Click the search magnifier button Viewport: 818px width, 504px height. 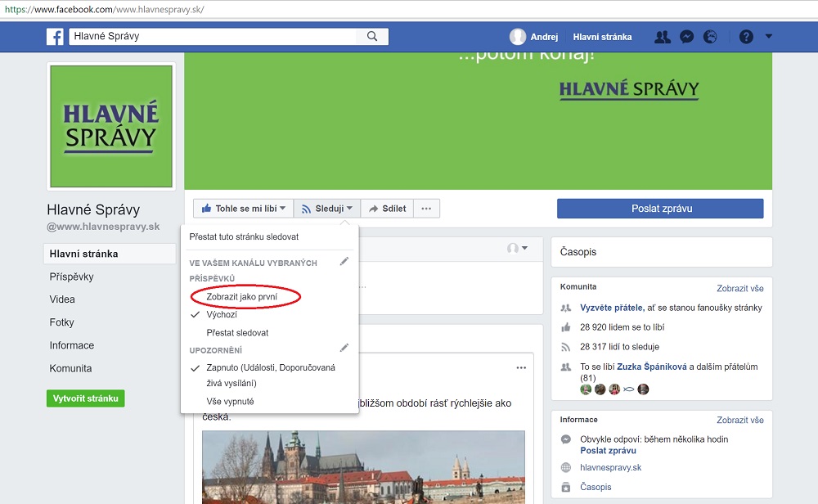pos(372,36)
